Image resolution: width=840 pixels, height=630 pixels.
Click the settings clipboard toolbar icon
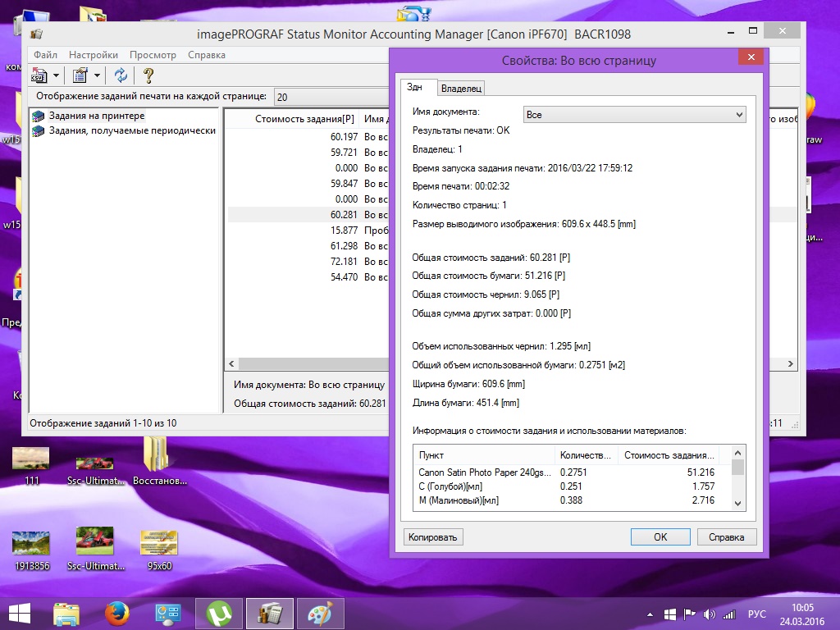[x=80, y=75]
